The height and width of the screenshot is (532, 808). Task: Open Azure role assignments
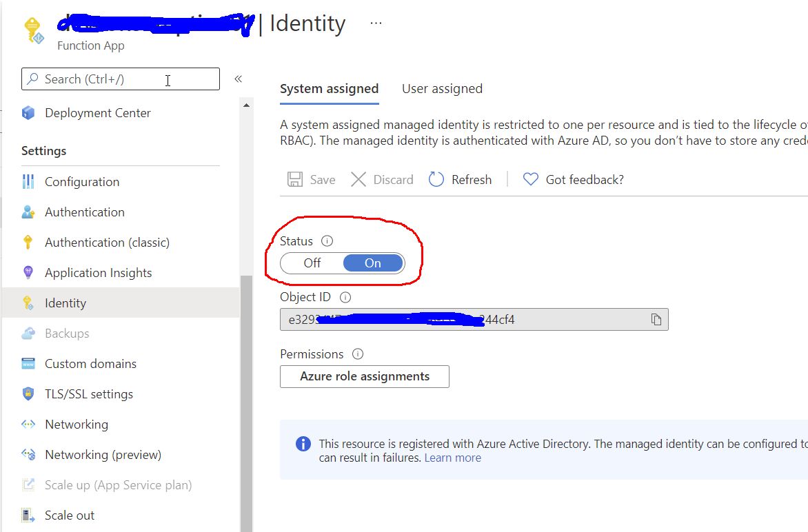click(365, 376)
